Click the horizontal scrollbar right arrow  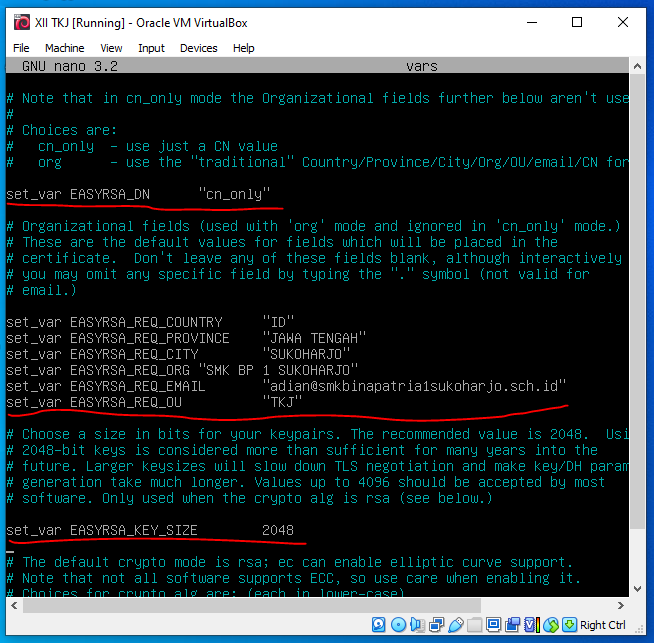pos(621,605)
